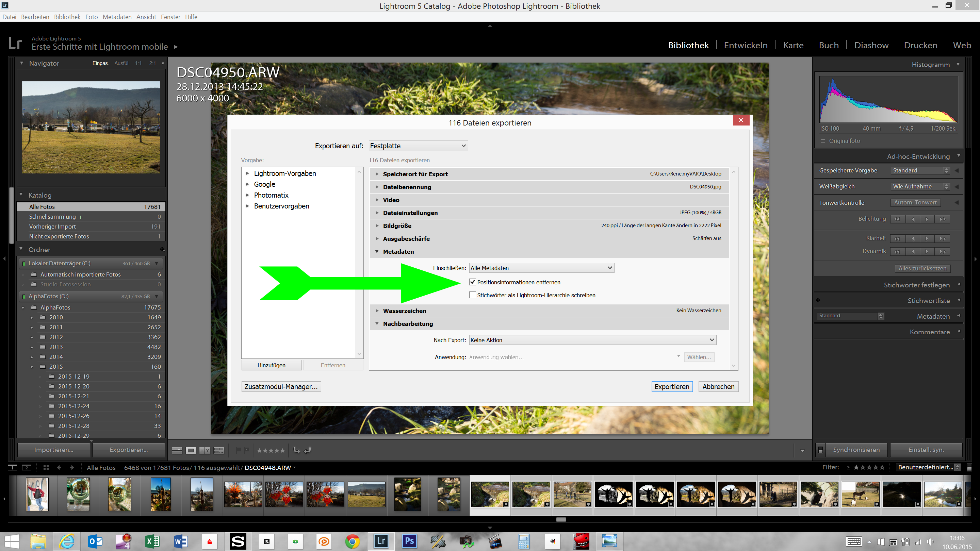The width and height of the screenshot is (980, 551).
Task: Click the Exportieren button
Action: coord(672,387)
